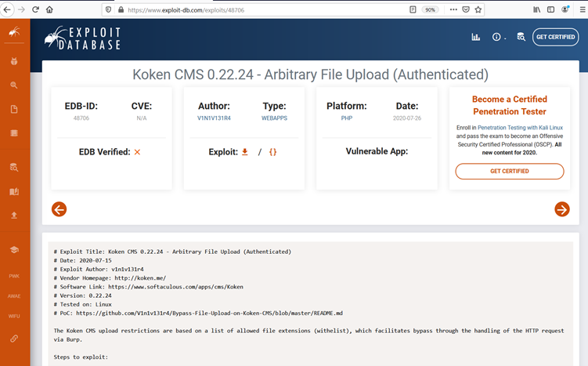Go to previous exploit with left arrow
Screen dimensions: 588x366
[x=59, y=208]
